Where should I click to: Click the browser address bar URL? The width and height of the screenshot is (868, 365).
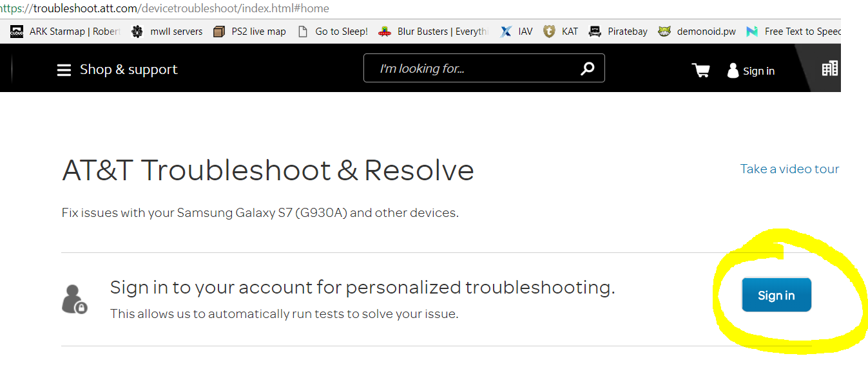tap(168, 8)
